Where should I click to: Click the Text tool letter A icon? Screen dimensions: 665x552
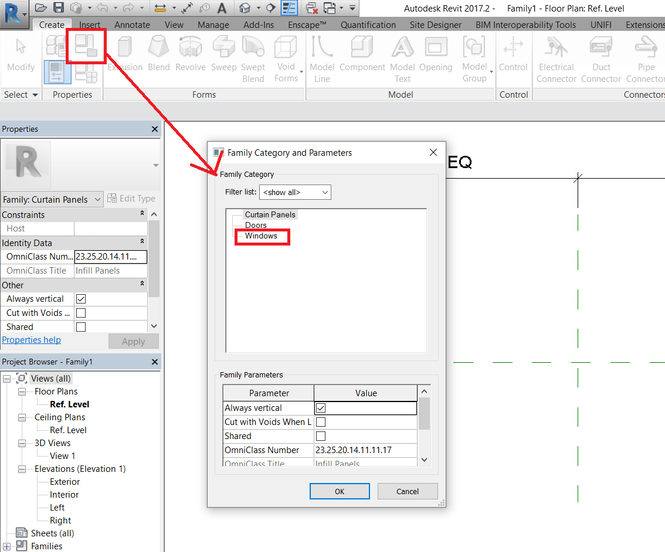222,8
